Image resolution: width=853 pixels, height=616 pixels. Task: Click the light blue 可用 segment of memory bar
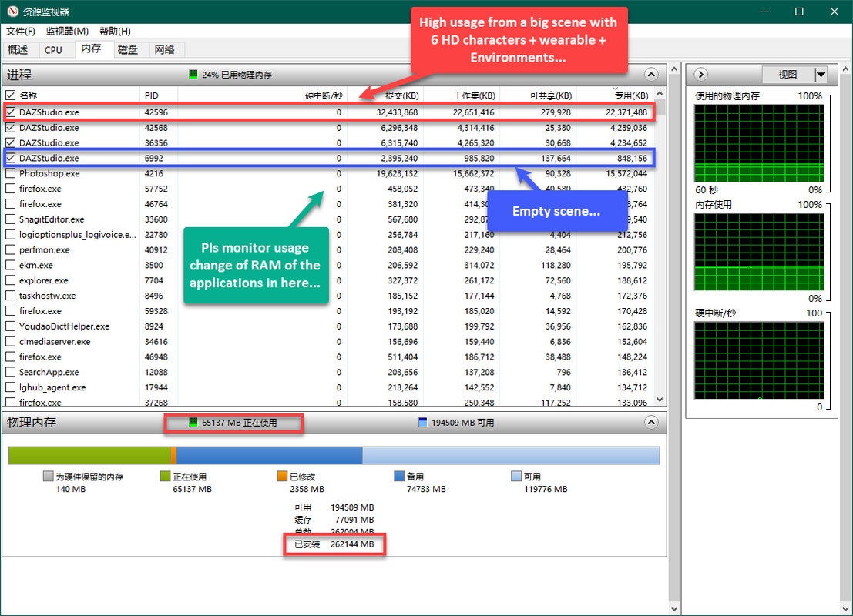(x=511, y=456)
